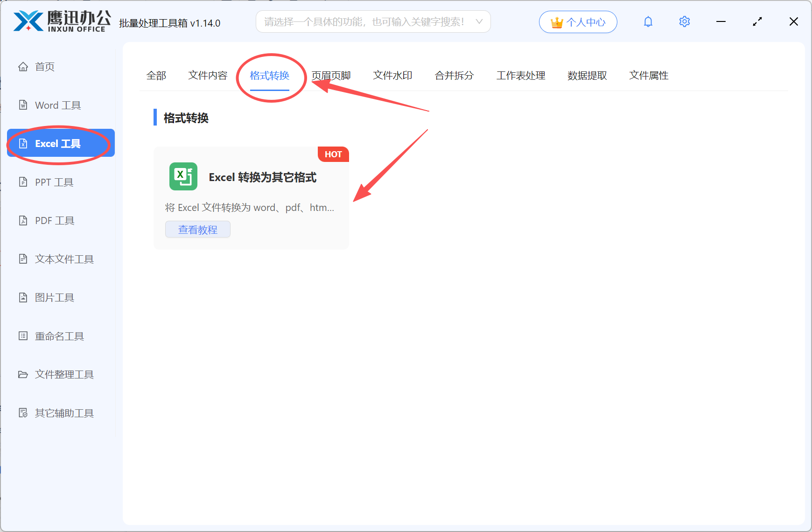Viewport: 812px width, 532px height.
Task: Click inside the keyword search field
Action: pyautogui.click(x=364, y=21)
